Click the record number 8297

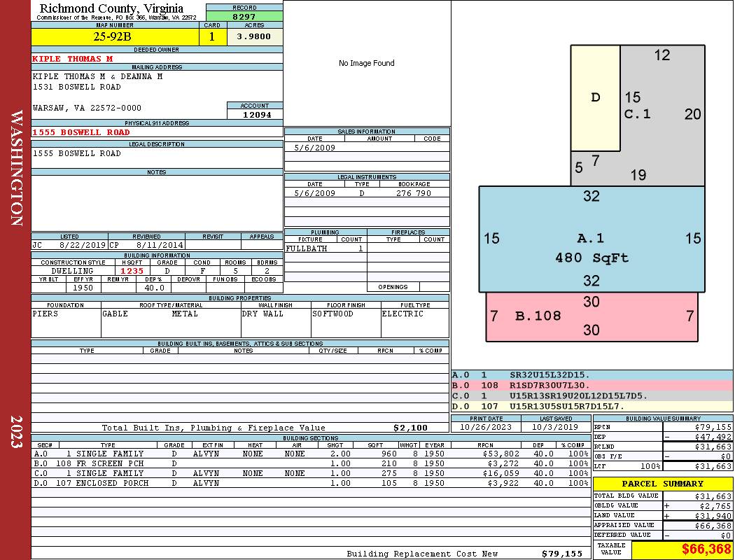point(244,16)
